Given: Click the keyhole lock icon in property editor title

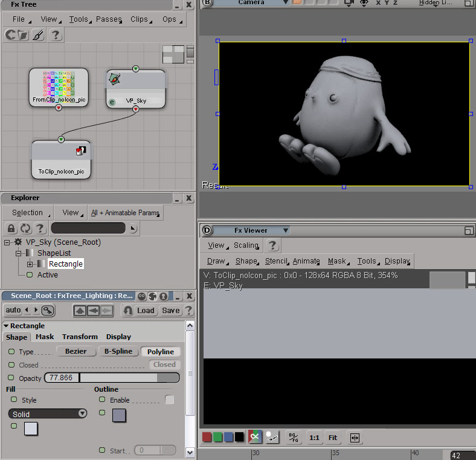Looking at the screenshot, I should (x=164, y=296).
